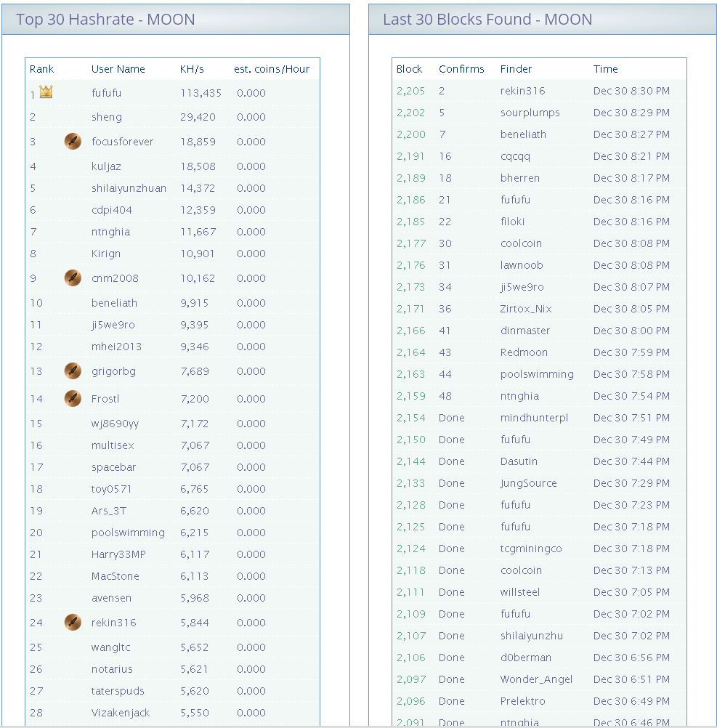Open block 2,111 link
Screen dimensions: 717x728
(x=410, y=592)
